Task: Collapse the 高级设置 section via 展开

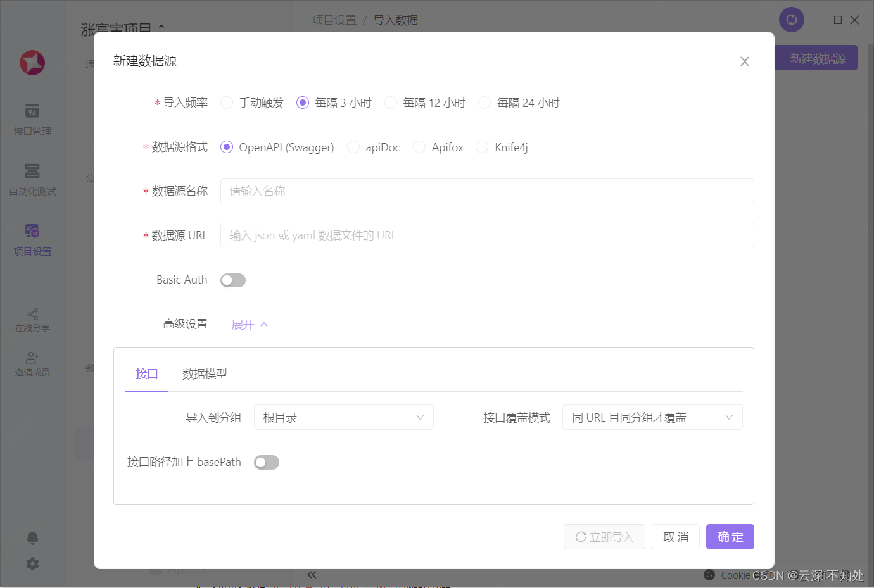Action: coord(250,325)
